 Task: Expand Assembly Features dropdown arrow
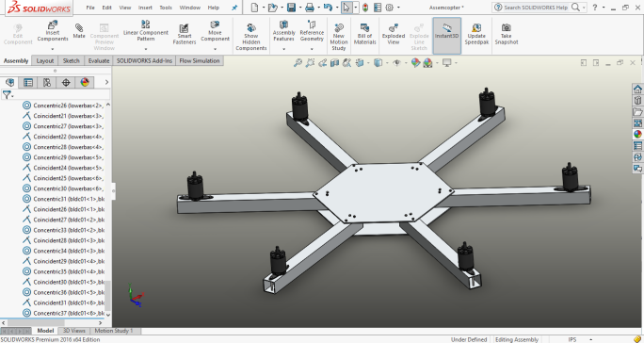coord(283,49)
